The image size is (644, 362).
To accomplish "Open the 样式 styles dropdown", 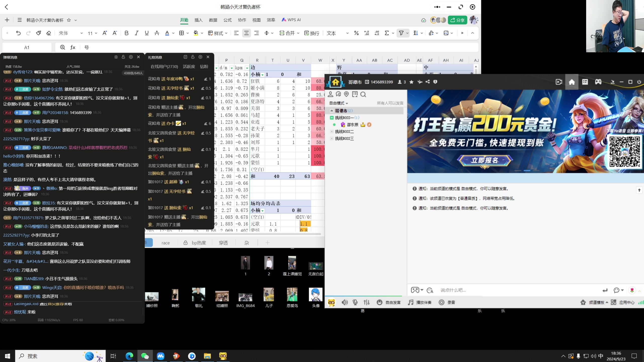I will click(x=218, y=33).
